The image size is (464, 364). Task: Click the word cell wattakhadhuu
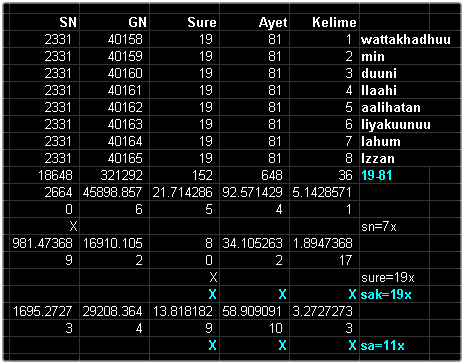click(x=406, y=39)
